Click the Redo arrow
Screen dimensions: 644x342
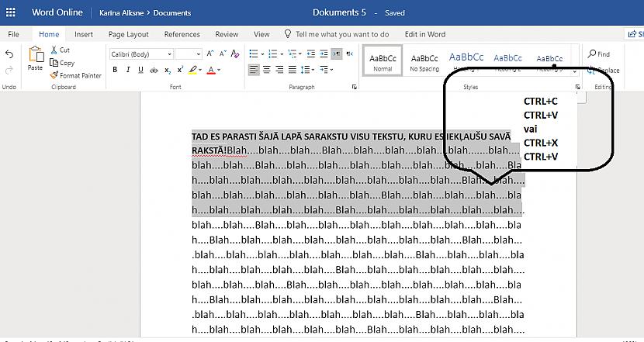point(9,71)
